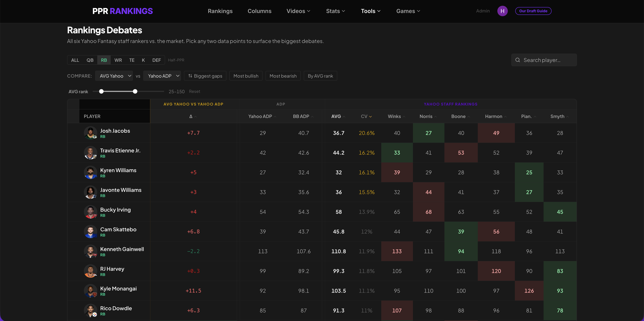Click Josh Jacobs player headshot
Screen dimensions: 644x321
pos(91,133)
